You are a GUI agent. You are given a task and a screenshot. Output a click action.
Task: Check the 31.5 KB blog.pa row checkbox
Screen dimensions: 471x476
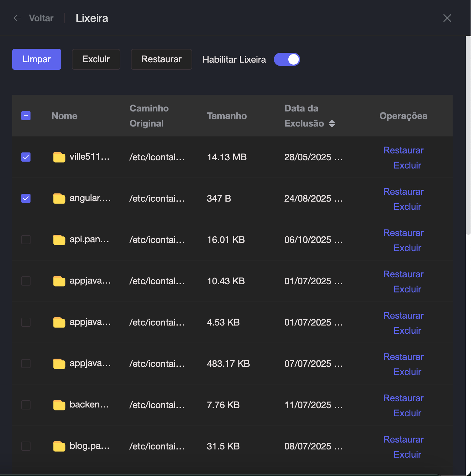26,446
